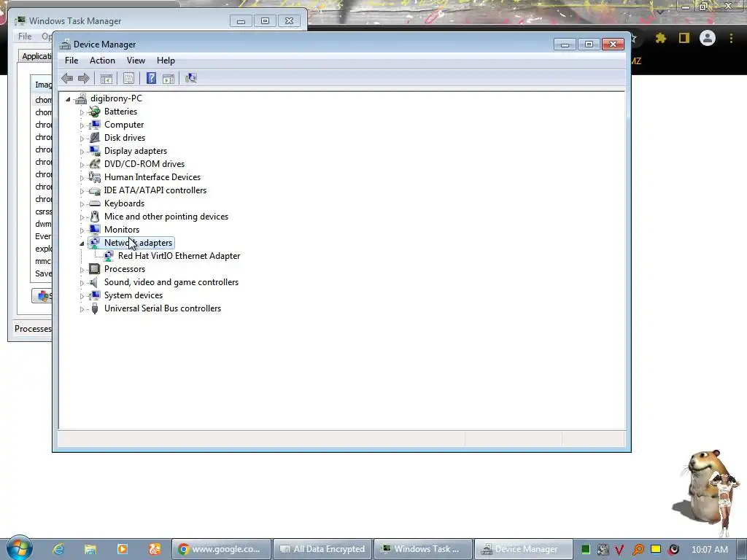
Task: Click Scan for hardware changes icon
Action: (x=191, y=78)
